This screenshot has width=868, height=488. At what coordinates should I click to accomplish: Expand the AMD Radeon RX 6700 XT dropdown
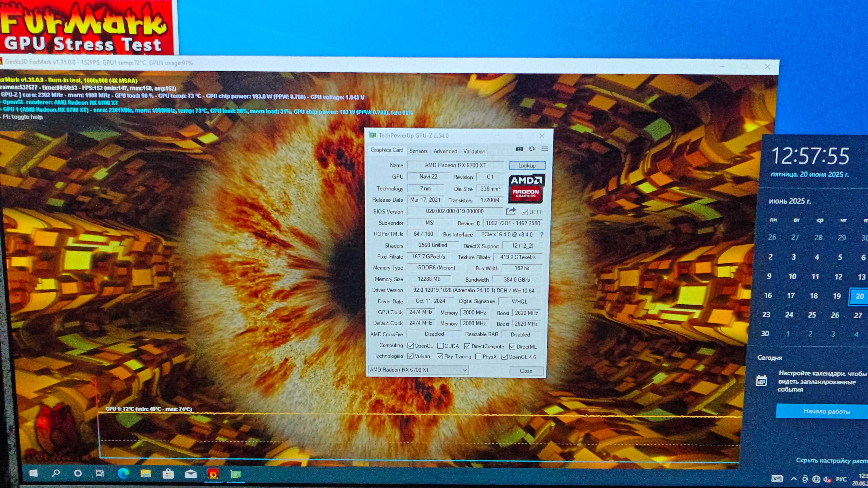tap(418, 370)
